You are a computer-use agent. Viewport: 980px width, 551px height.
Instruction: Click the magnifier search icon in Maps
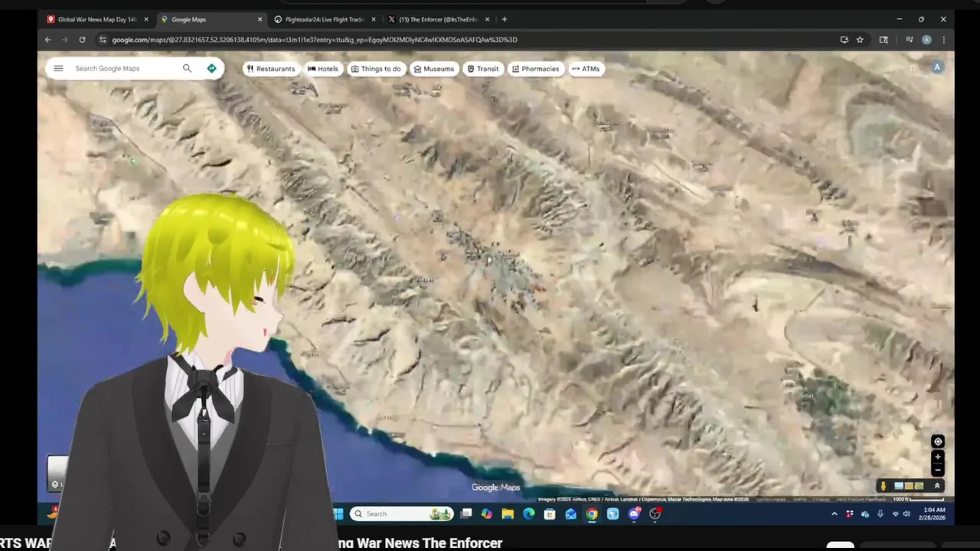(x=187, y=68)
